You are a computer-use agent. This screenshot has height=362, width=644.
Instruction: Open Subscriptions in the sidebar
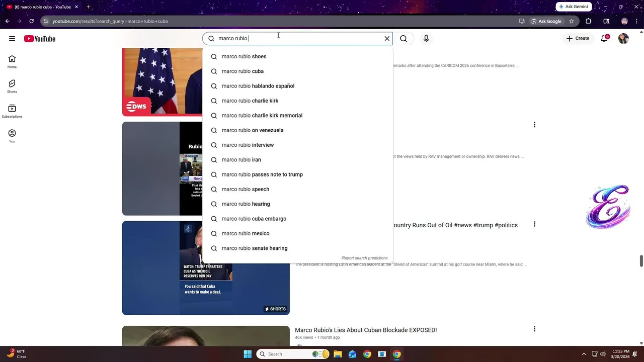click(12, 111)
